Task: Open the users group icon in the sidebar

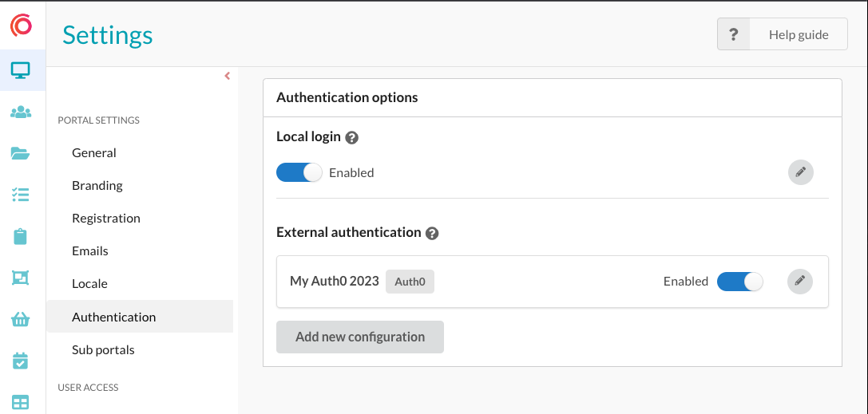Action: click(x=21, y=112)
